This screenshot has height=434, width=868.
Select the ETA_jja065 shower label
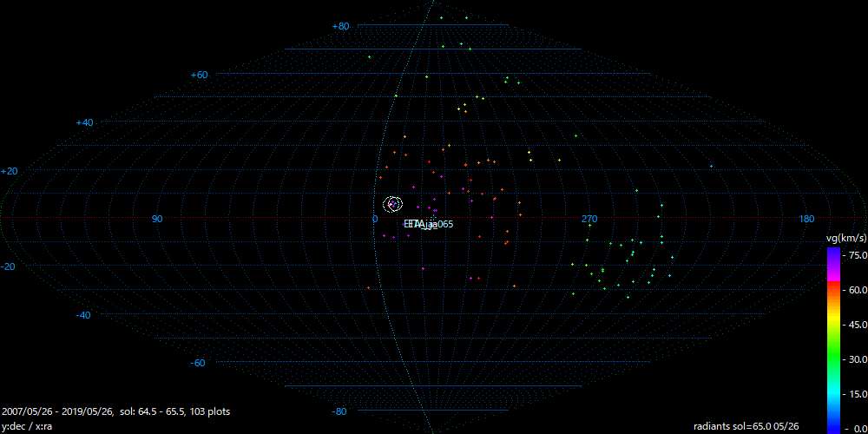coord(428,224)
